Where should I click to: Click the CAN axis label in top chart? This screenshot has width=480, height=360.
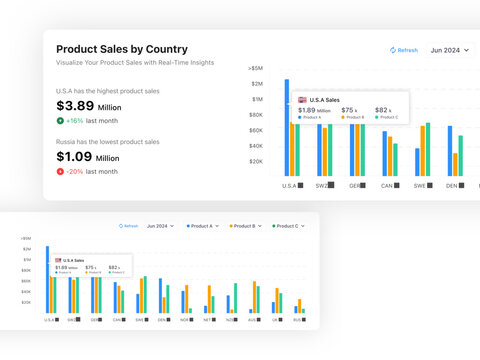[390, 186]
